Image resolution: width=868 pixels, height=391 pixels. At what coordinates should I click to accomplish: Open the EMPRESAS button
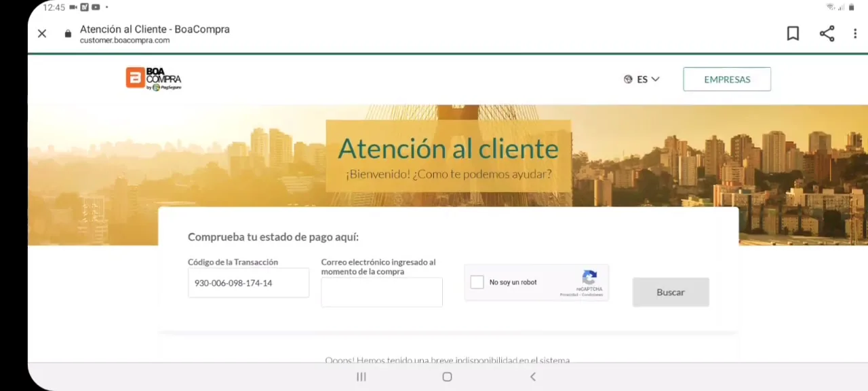[x=727, y=79]
